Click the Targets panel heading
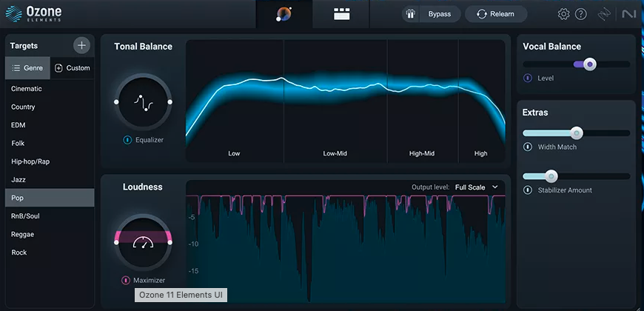Image resolution: width=644 pixels, height=311 pixels. point(24,46)
